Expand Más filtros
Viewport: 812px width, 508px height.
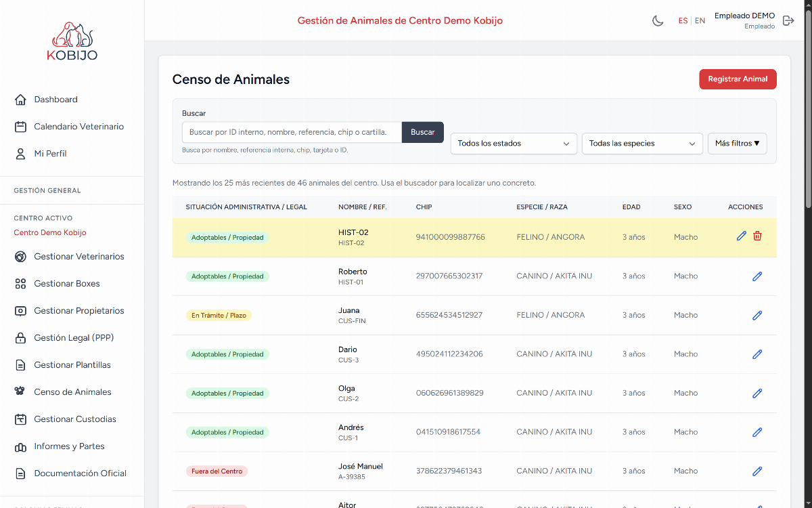coord(738,144)
